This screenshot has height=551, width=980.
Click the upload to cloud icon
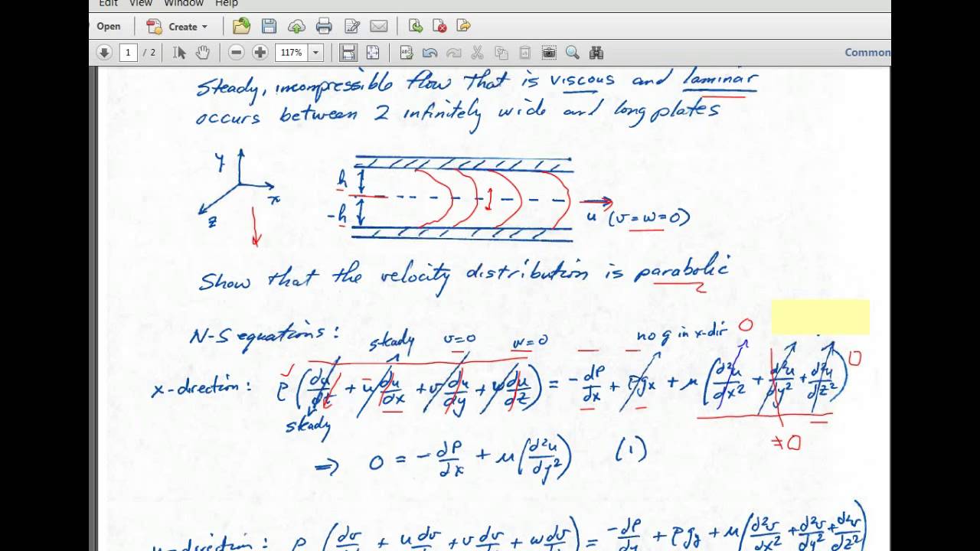296,26
